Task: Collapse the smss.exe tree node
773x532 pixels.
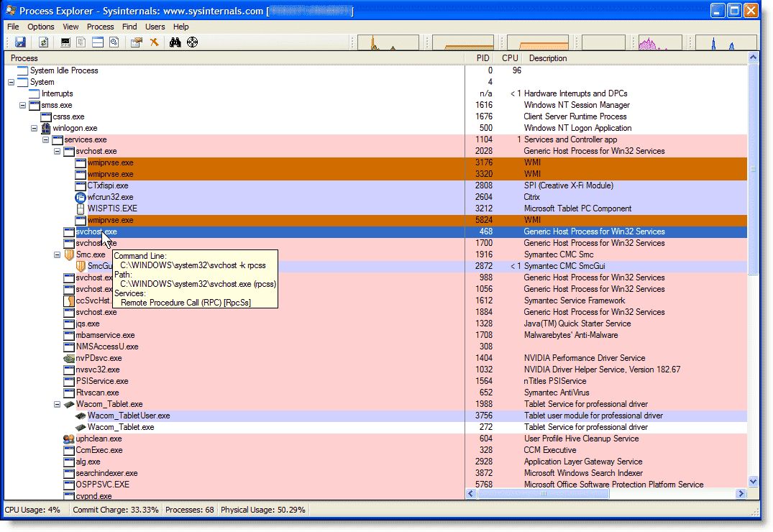Action: point(23,106)
